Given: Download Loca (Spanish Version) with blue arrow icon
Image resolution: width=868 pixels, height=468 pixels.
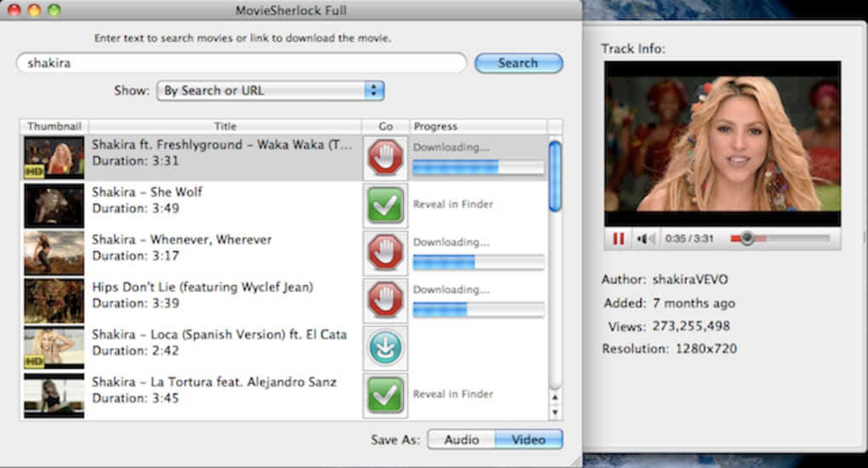Looking at the screenshot, I should click(385, 348).
